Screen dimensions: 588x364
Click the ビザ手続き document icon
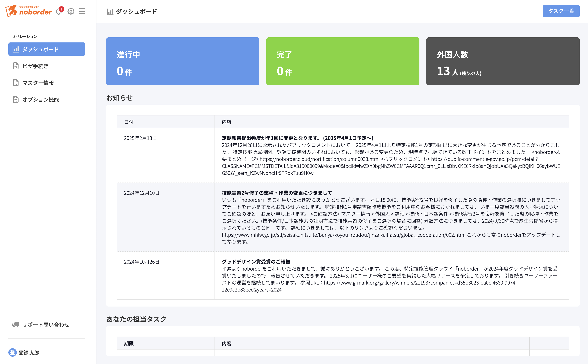tap(16, 66)
